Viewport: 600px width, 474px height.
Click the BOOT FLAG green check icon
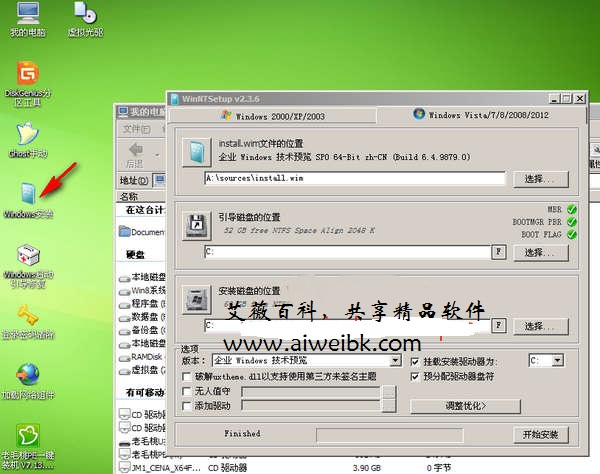[x=572, y=235]
